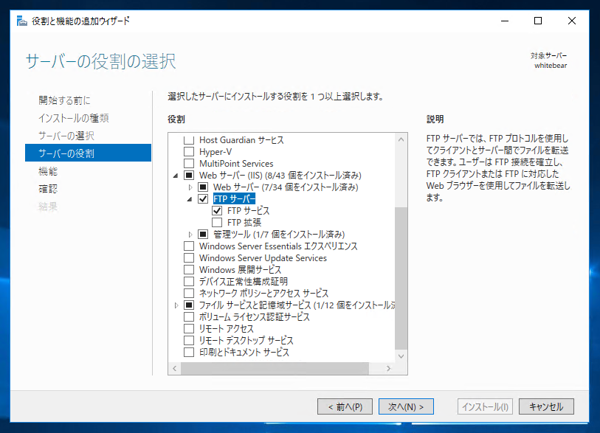Click the horizontal scrollbar thumb
Viewport: 600px width, 433px height.
[275, 368]
